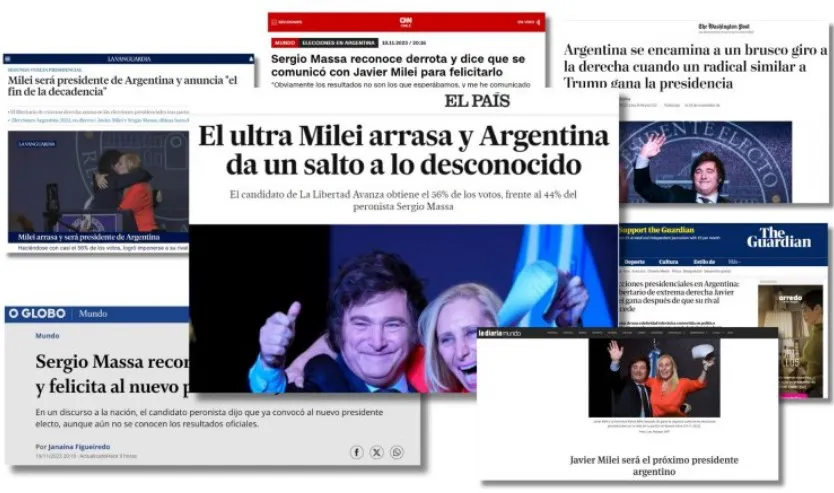
Task: Open La Vanguardia user account icon
Action: tap(251, 59)
